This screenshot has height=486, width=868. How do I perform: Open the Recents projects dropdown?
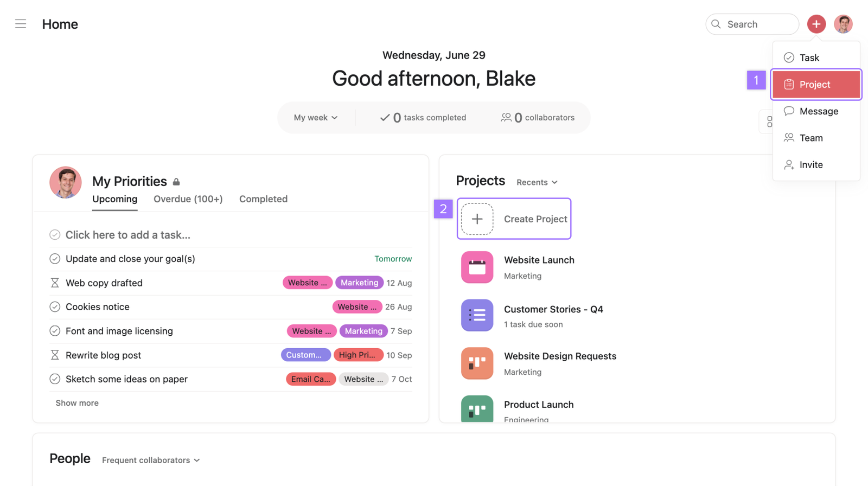tap(537, 182)
